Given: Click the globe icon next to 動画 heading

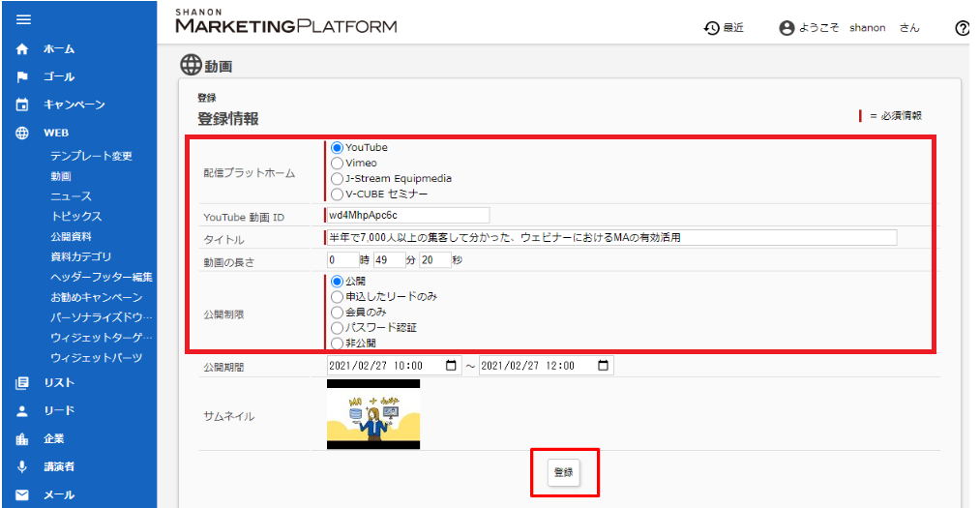Looking at the screenshot, I should coord(191,65).
